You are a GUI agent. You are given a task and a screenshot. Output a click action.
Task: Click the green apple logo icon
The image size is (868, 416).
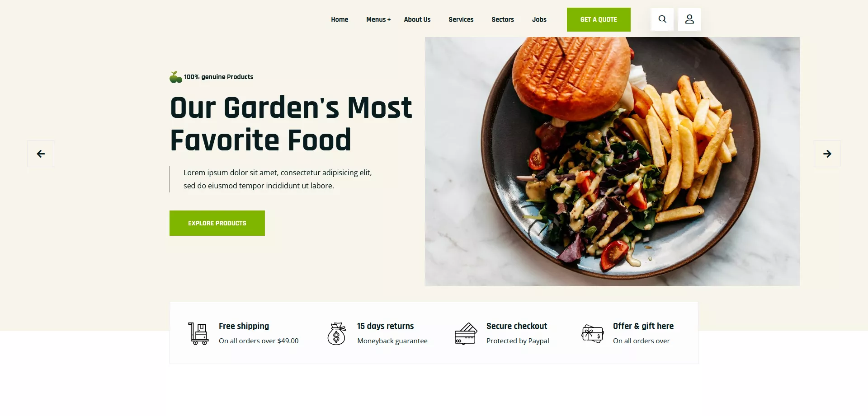176,77
